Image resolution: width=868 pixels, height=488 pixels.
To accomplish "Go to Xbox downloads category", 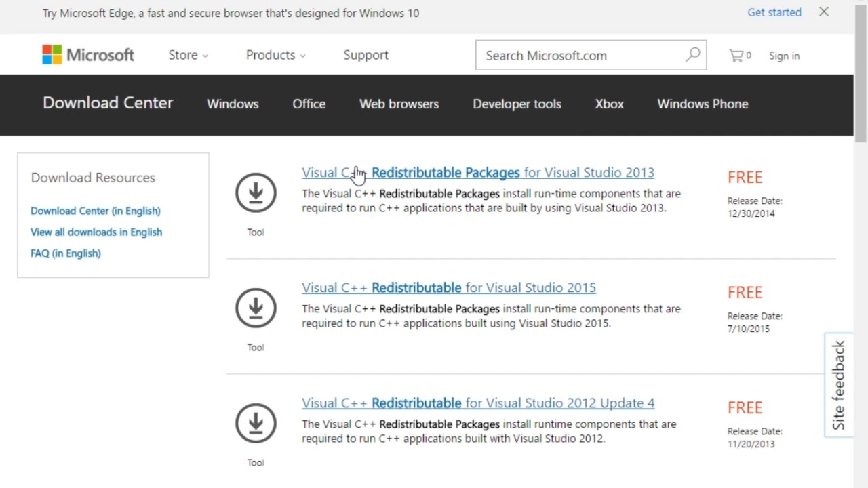I will 609,104.
